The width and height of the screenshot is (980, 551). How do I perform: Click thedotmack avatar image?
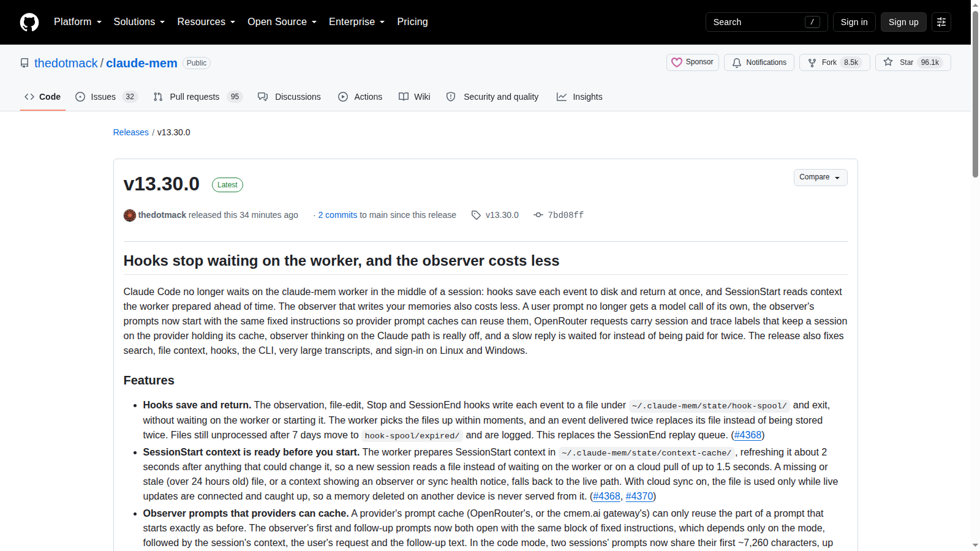click(x=130, y=215)
